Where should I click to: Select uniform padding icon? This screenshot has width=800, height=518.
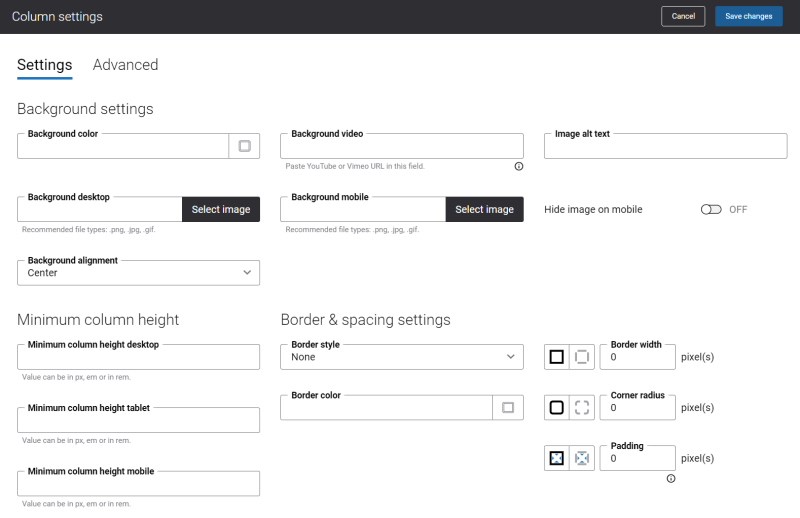tap(557, 458)
